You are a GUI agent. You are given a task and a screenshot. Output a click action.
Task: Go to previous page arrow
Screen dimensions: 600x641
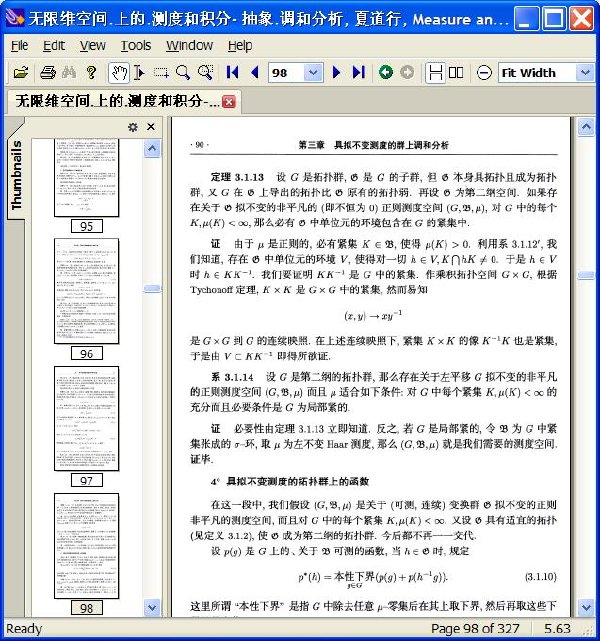(255, 73)
